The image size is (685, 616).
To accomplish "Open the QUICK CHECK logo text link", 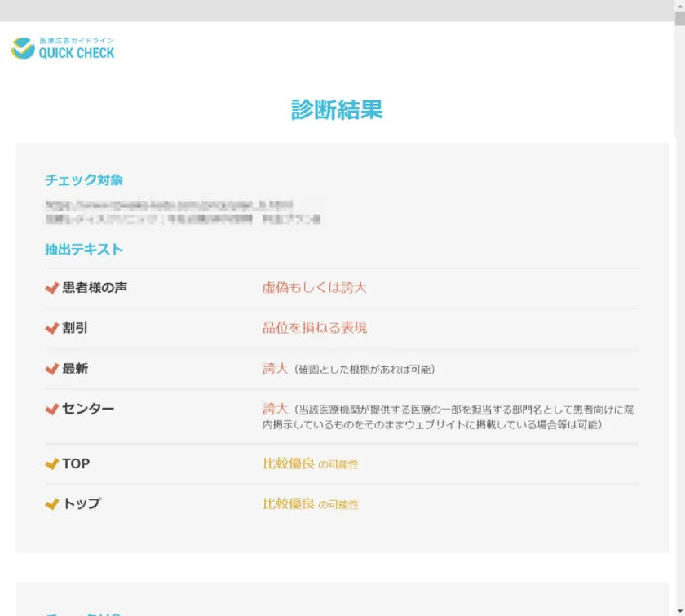I will tap(77, 52).
